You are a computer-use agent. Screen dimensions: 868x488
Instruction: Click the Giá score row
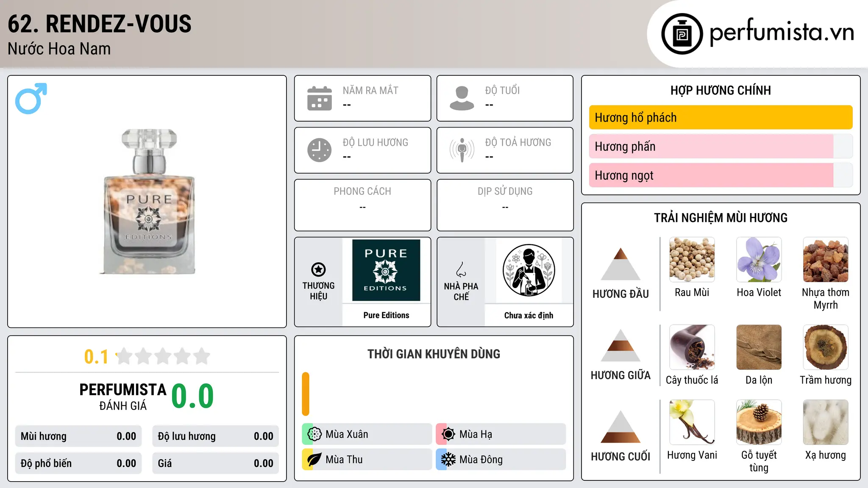[216, 463]
